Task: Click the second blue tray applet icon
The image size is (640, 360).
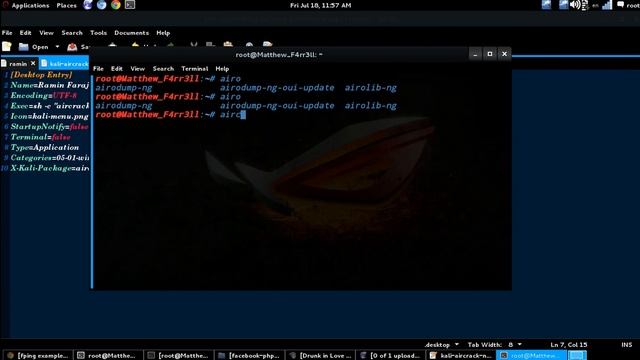Action: (563, 5)
